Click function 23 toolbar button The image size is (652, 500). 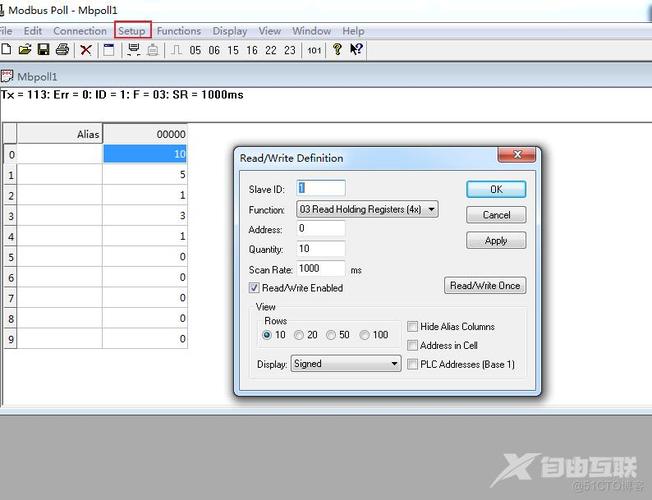click(290, 50)
